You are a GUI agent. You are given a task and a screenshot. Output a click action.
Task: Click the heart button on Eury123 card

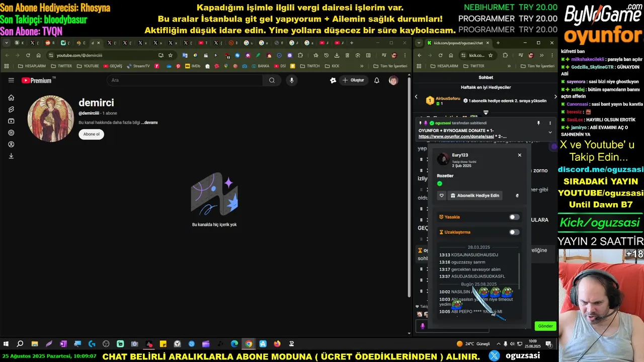click(x=441, y=196)
